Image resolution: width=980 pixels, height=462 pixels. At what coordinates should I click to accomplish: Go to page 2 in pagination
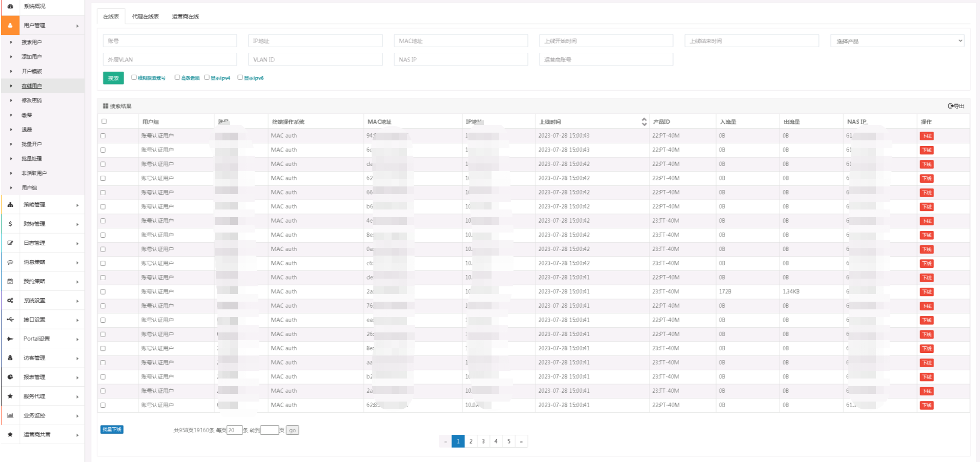pyautogui.click(x=471, y=441)
